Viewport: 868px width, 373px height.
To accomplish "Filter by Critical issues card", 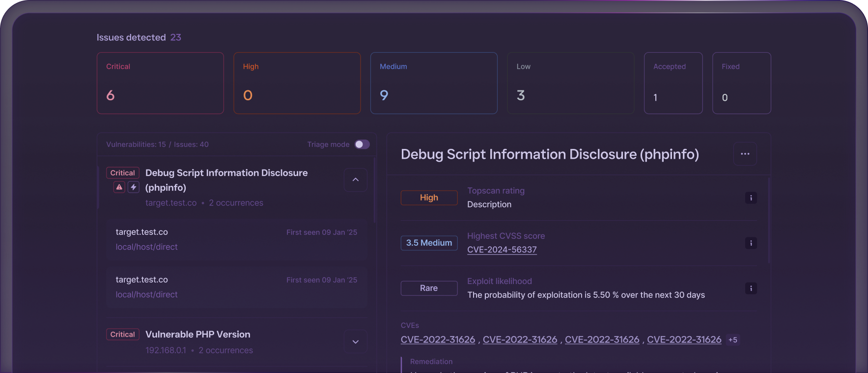I will 160,83.
